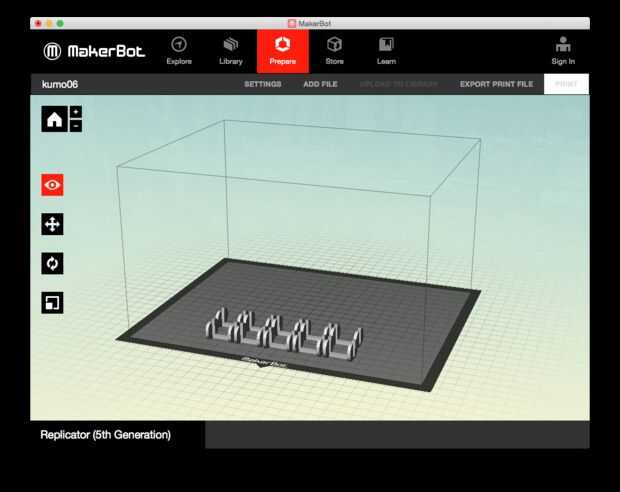Switch to the Prepare tab
This screenshot has width=620, height=492.
click(x=283, y=51)
